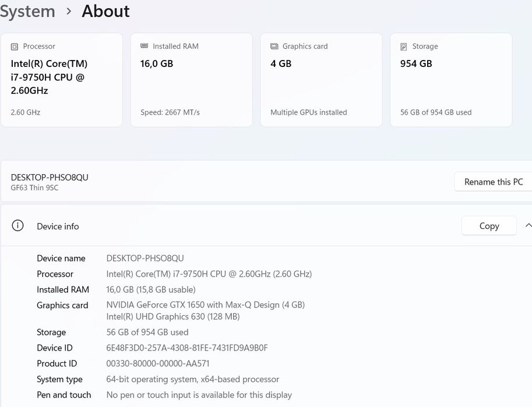Click the Installed RAM memory icon
The image size is (532, 407).
pyautogui.click(x=144, y=46)
